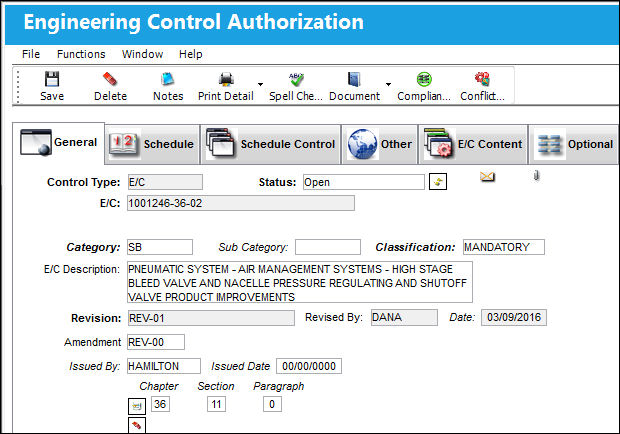Click the Classification label
The width and height of the screenshot is (620, 434).
pos(415,247)
